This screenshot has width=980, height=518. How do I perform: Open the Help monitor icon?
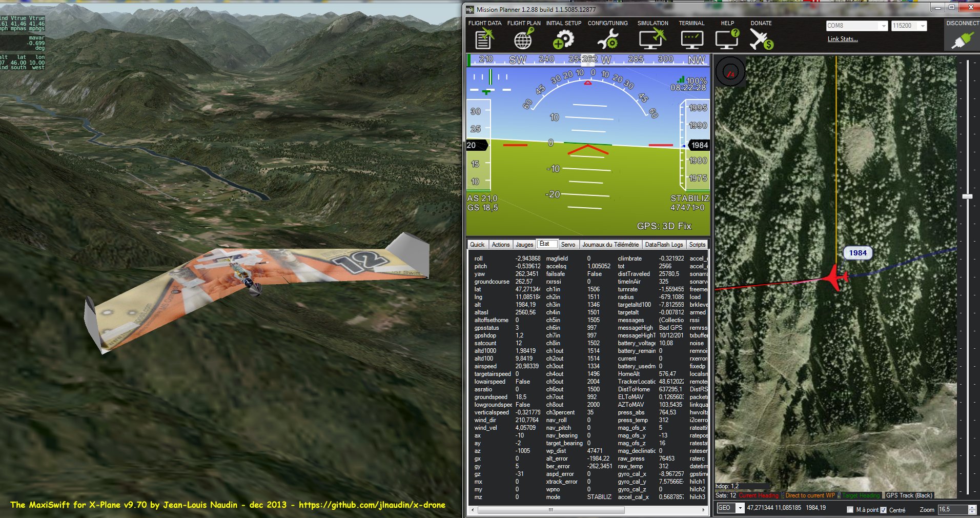[727, 39]
